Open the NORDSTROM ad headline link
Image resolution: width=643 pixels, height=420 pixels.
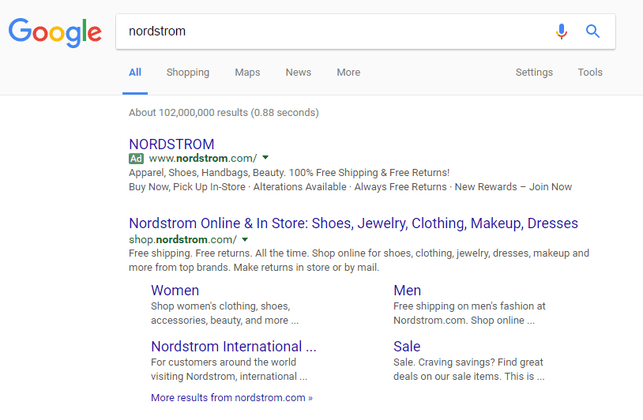click(x=171, y=144)
